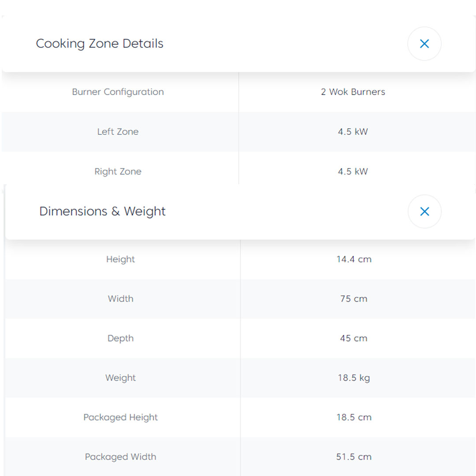
Task: Click the Cooking Zone Details heading text
Action: 100,44
